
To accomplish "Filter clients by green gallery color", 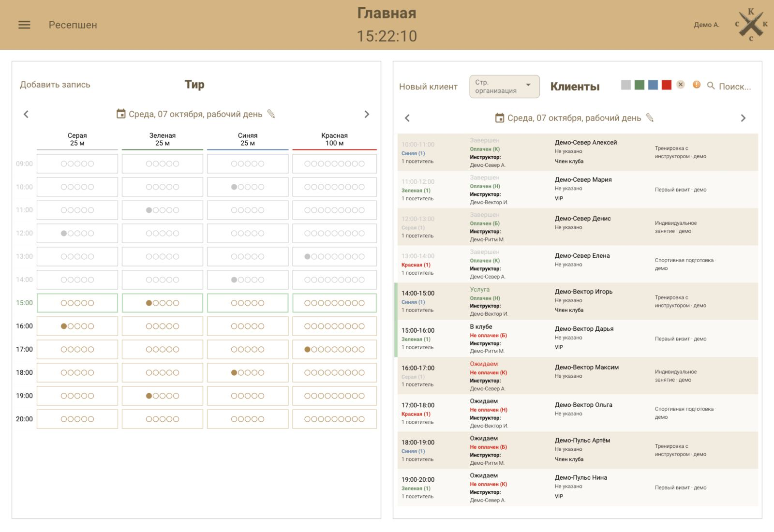I will pyautogui.click(x=640, y=85).
